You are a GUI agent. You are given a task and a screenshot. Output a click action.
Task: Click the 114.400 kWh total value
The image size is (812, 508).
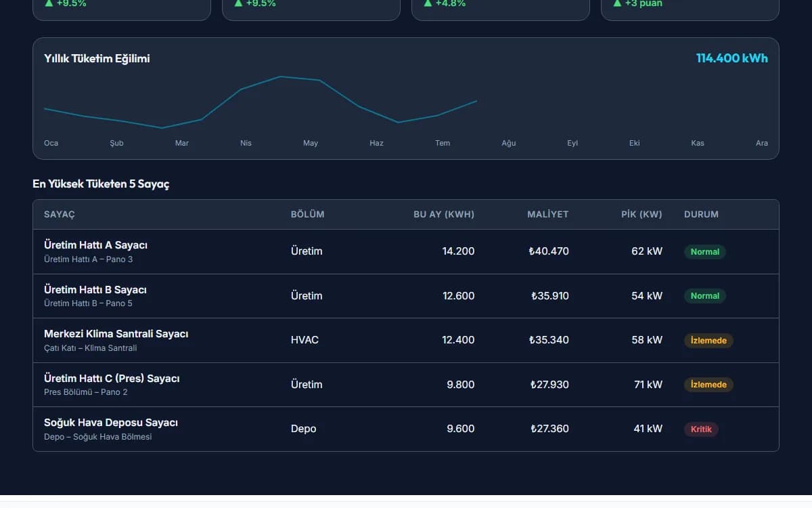coord(732,58)
